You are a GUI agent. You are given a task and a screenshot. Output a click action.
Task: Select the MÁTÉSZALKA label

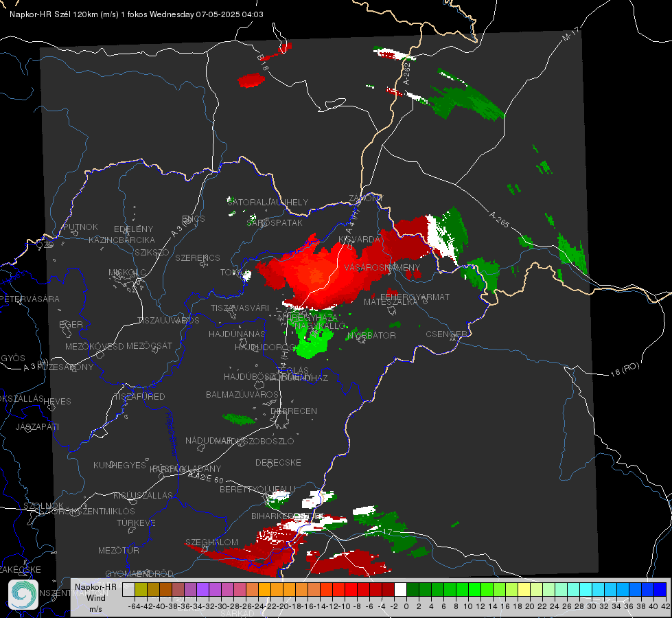(x=391, y=302)
